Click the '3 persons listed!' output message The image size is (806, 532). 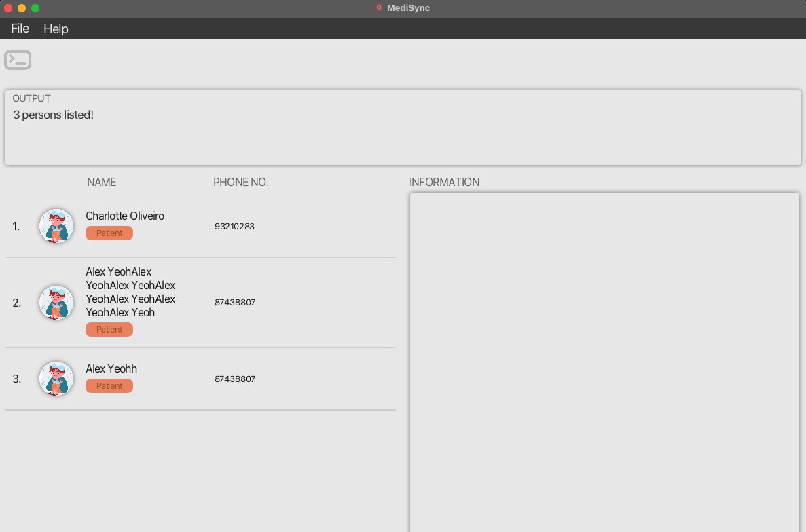(x=54, y=115)
